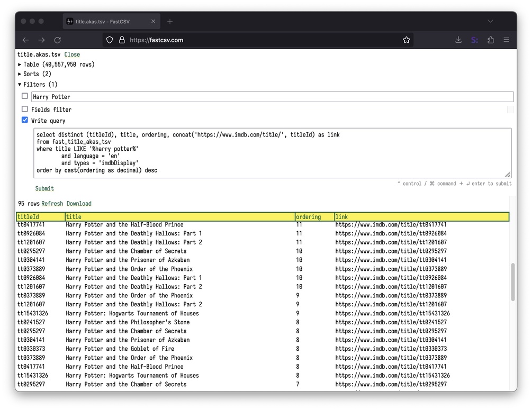Select title cell 'Harry Potter and the Philosopher's Stone'

pyautogui.click(x=128, y=322)
